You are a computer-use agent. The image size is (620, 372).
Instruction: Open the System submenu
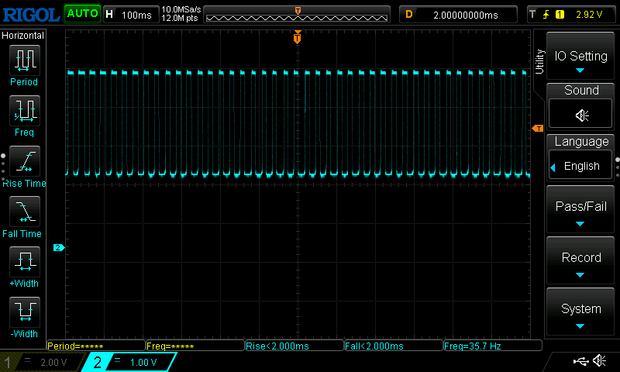[580, 312]
